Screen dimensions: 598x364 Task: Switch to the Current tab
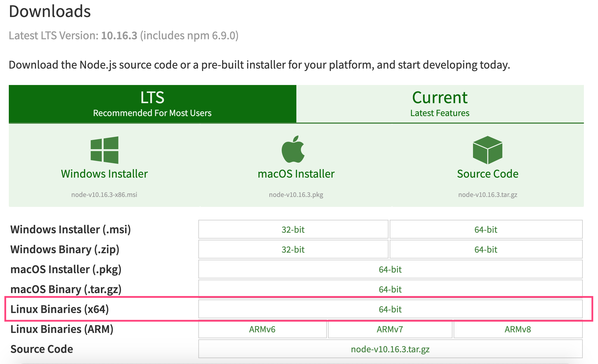pyautogui.click(x=440, y=104)
